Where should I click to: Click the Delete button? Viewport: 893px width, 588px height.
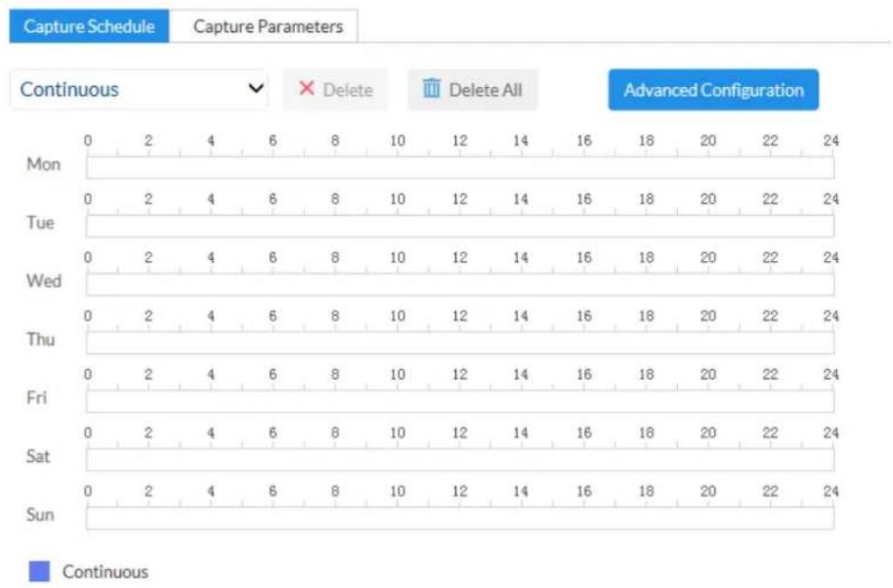coord(335,90)
